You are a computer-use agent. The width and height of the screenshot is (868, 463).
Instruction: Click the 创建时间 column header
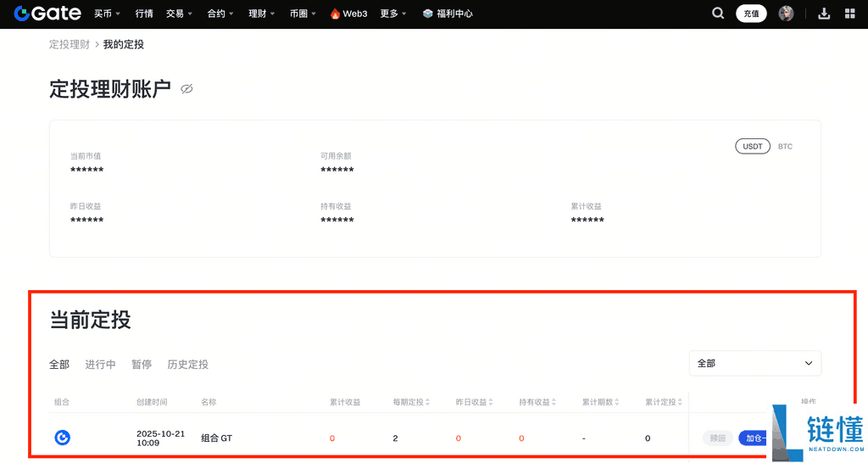point(152,402)
